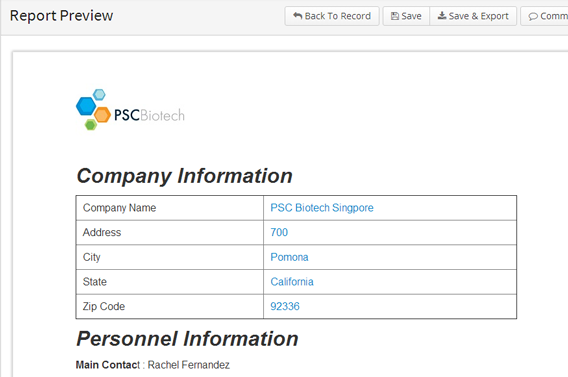Image resolution: width=568 pixels, height=377 pixels.
Task: Click the floppy disk save icon
Action: (x=395, y=16)
